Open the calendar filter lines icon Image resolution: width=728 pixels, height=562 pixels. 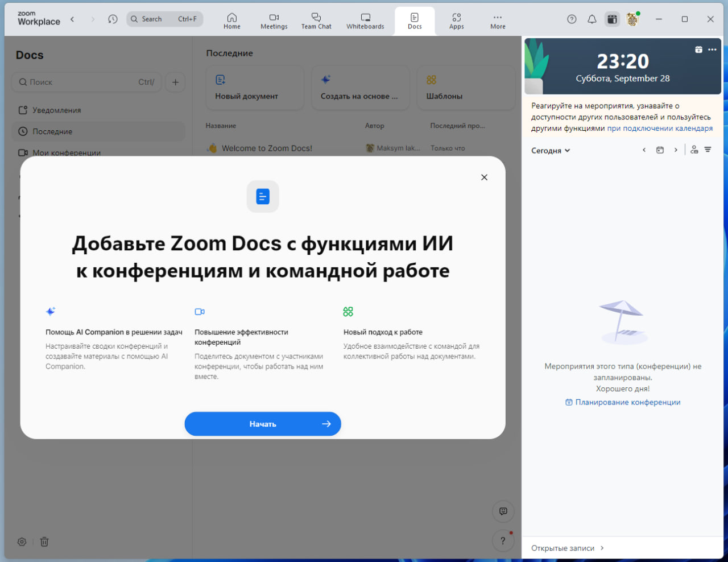708,150
